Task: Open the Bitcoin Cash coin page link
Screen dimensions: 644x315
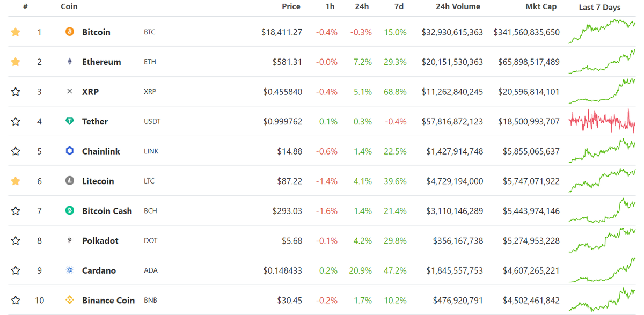Action: (107, 211)
